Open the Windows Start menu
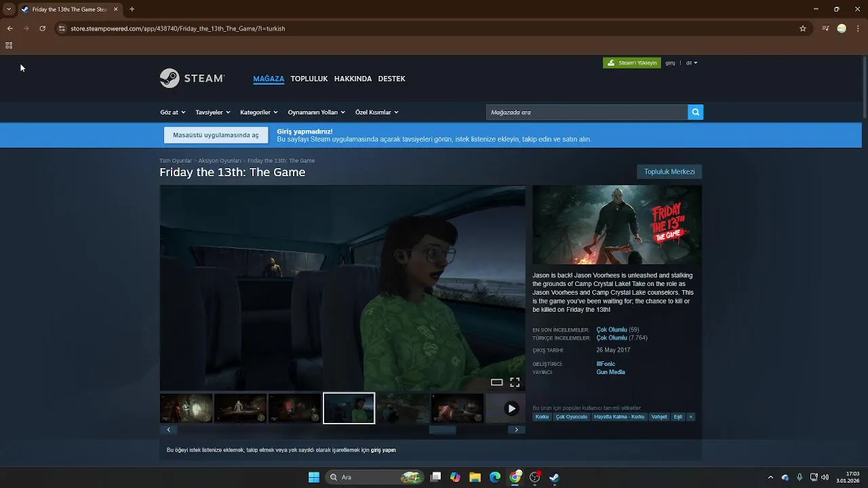868x488 pixels. coord(314,477)
